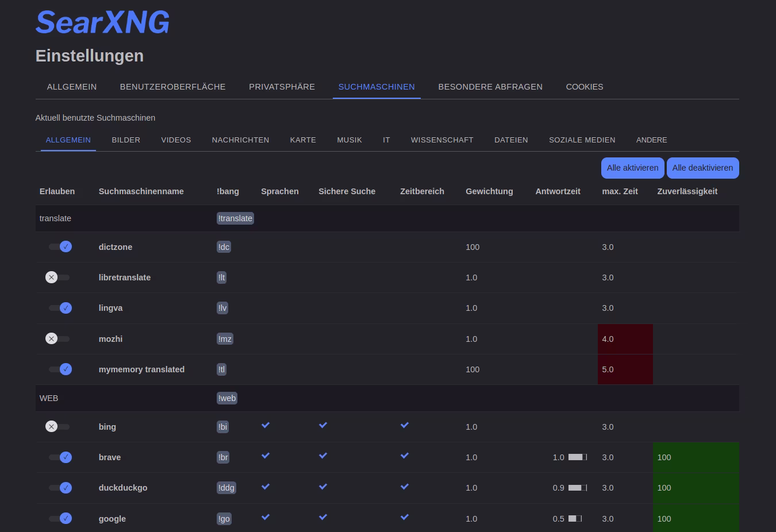776x532 pixels.
Task: Show the WISSENSCHAFT engine category
Action: (442, 140)
